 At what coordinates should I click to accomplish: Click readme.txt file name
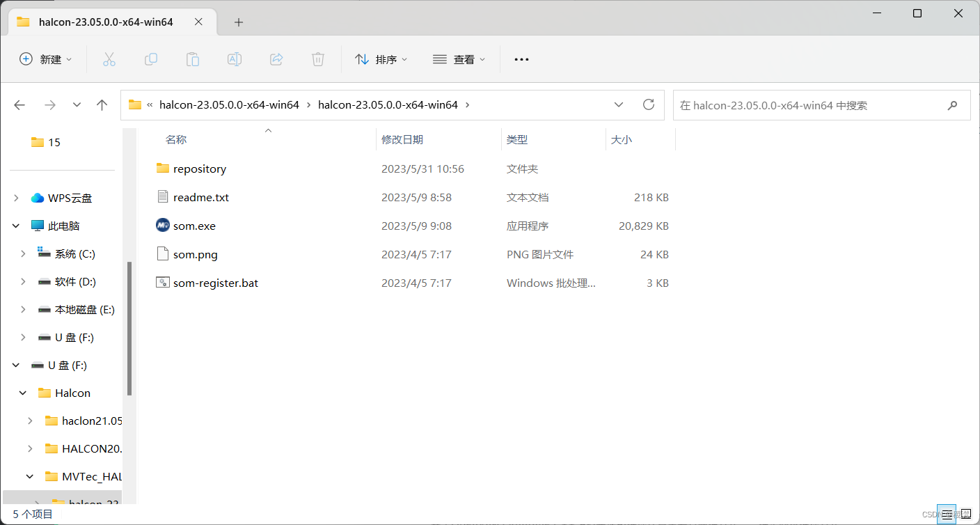pos(201,197)
